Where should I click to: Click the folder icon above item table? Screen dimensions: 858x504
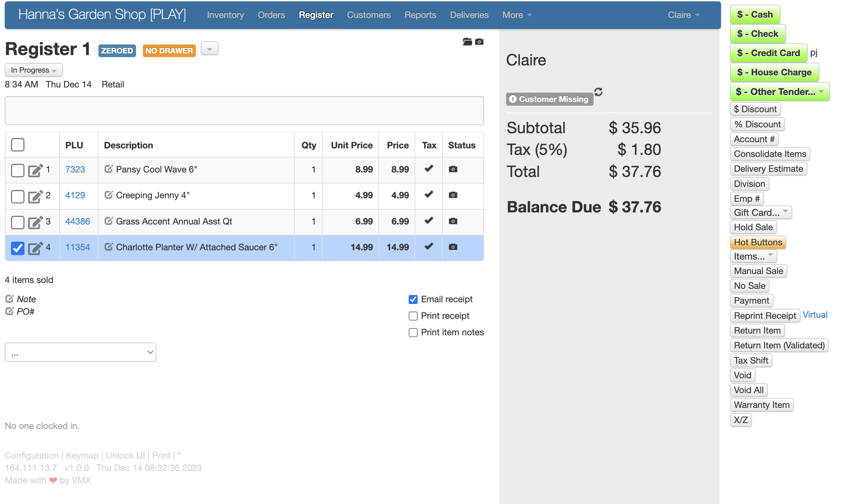point(467,42)
